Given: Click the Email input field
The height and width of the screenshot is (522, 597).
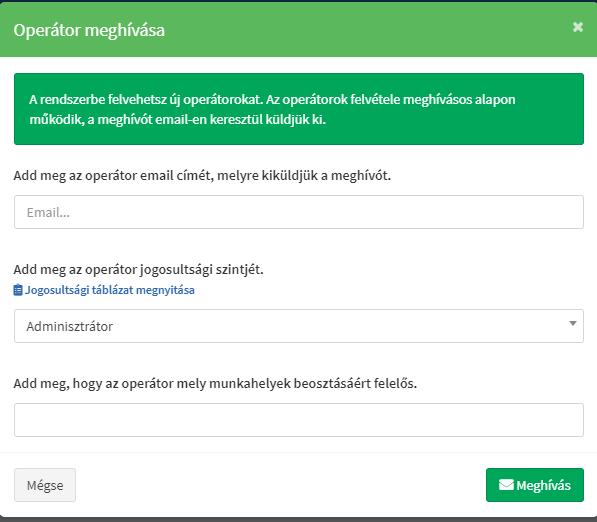Looking at the screenshot, I should 298,212.
